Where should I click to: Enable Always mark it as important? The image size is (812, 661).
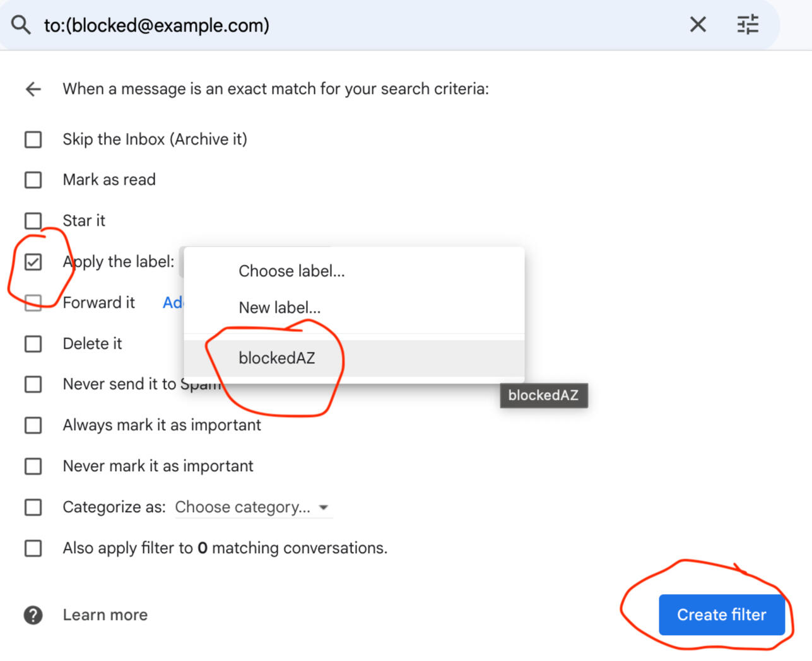tap(33, 426)
